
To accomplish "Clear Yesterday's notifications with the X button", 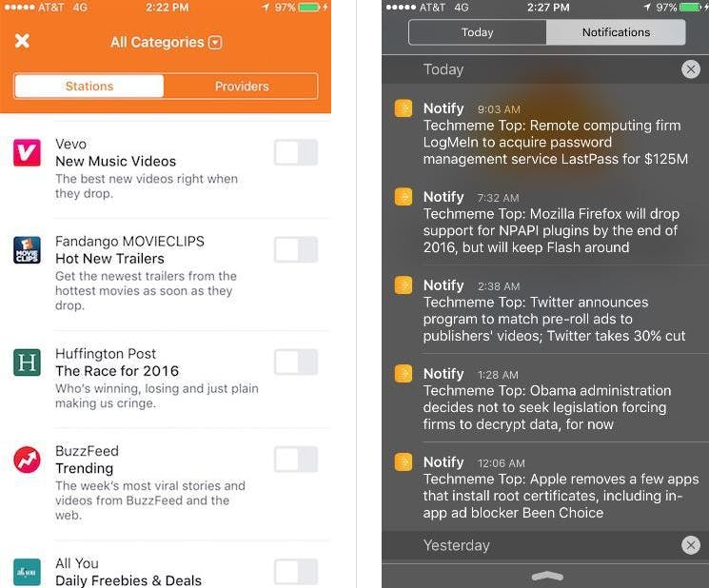I will pos(691,545).
